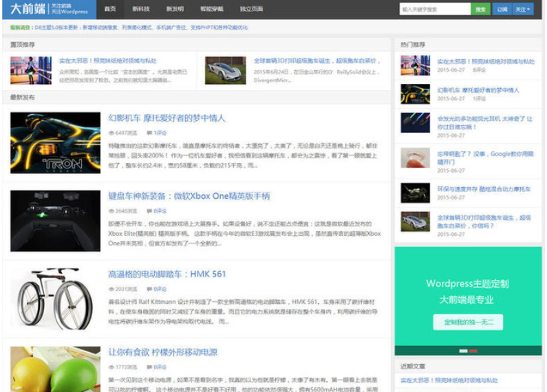Open first link under 近期文章
This screenshot has height=392, width=547.
click(x=449, y=380)
